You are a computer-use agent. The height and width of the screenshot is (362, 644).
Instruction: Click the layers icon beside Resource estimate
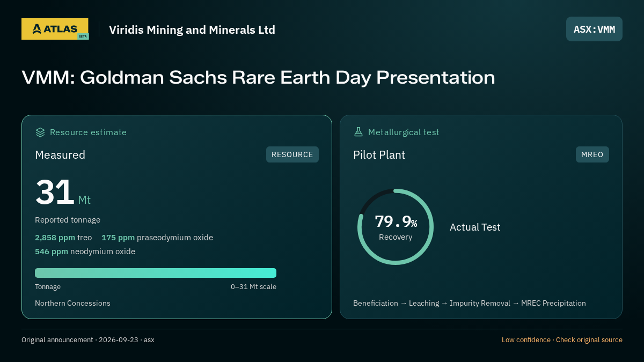(40, 132)
